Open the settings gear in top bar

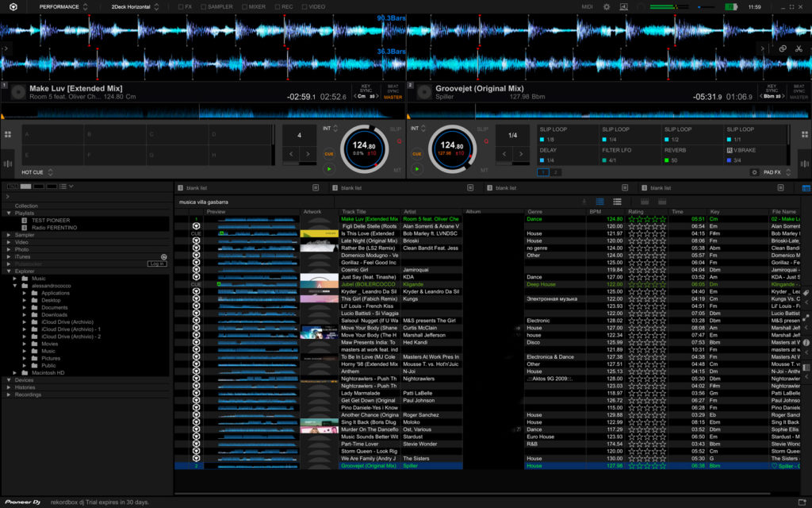coord(607,6)
